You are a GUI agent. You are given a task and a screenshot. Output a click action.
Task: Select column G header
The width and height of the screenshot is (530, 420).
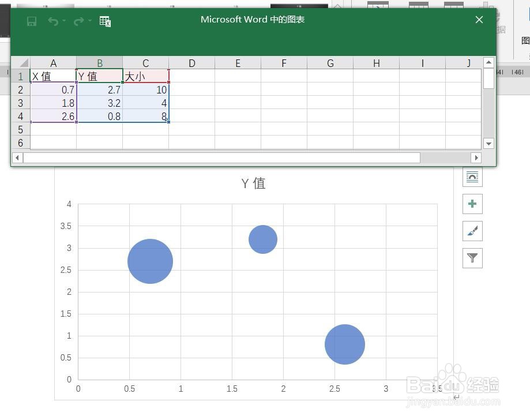(x=330, y=63)
